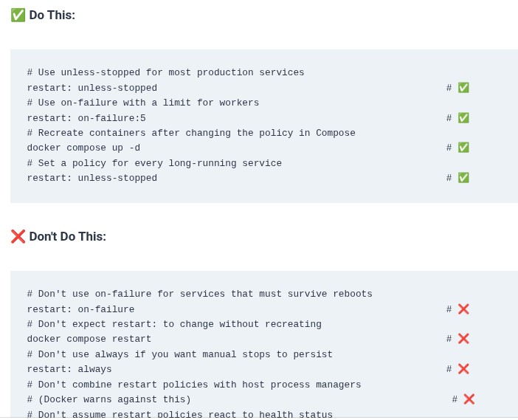Click the red cross emoji beside Don't Do This
This screenshot has width=518, height=420.
click(18, 237)
